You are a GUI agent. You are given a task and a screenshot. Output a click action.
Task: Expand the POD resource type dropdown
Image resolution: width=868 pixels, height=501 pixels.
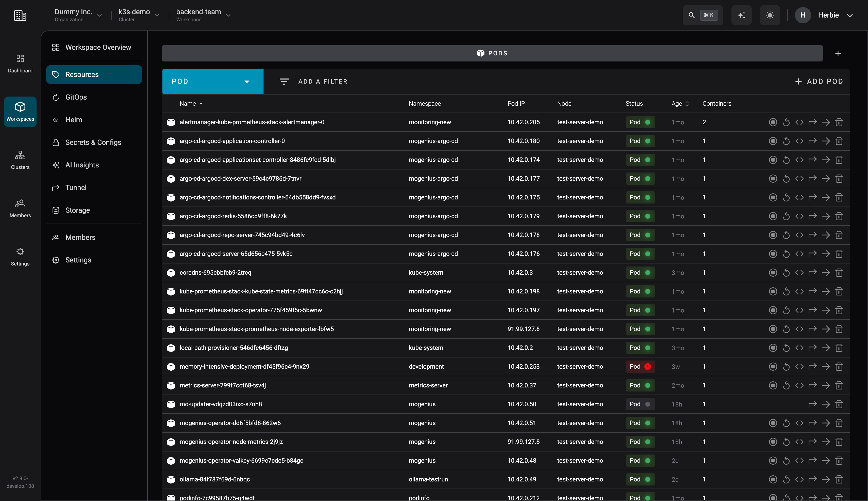click(213, 82)
